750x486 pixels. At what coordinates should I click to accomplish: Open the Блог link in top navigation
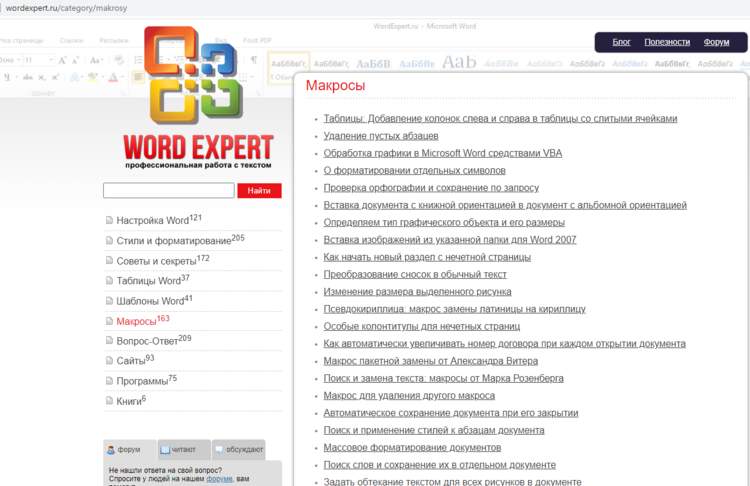[621, 42]
